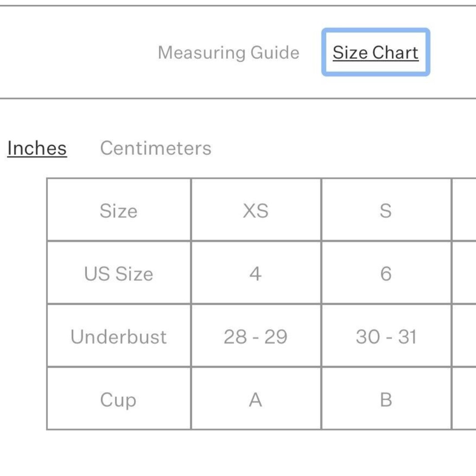Click the empty cell right of cup B
This screenshot has height=476, width=476.
pos(465,398)
